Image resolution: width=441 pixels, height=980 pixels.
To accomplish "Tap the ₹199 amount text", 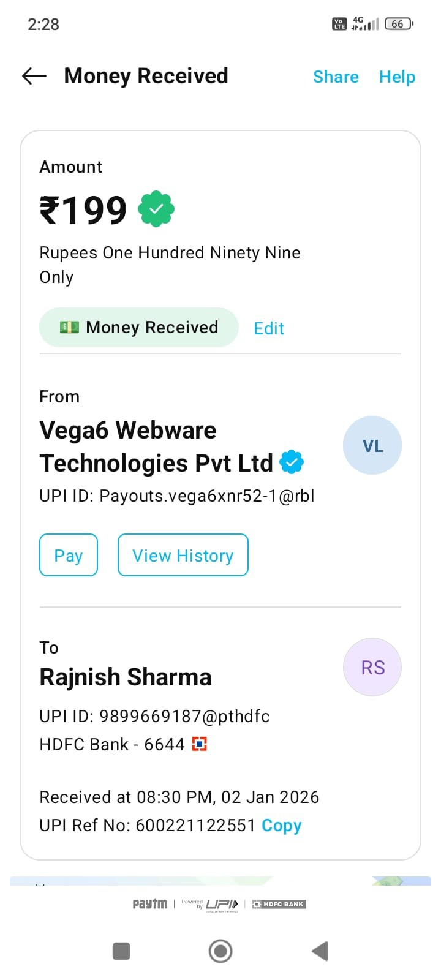I will [x=83, y=210].
